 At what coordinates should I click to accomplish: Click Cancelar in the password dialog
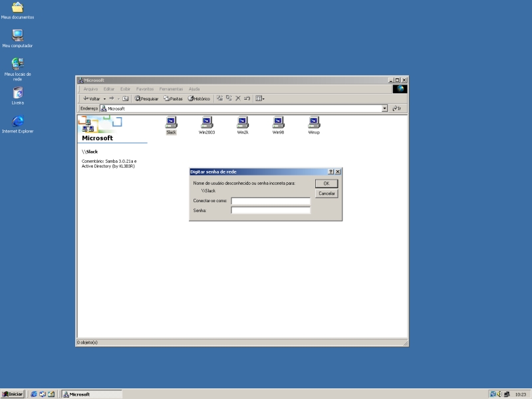click(x=327, y=194)
